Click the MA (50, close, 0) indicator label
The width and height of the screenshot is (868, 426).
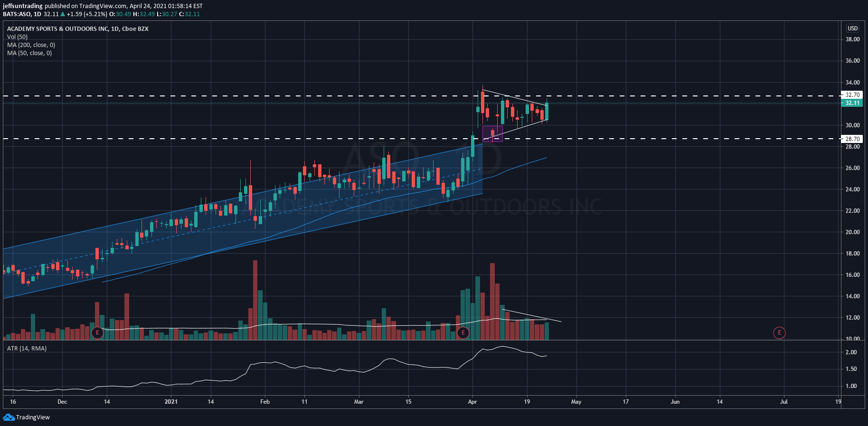click(29, 53)
